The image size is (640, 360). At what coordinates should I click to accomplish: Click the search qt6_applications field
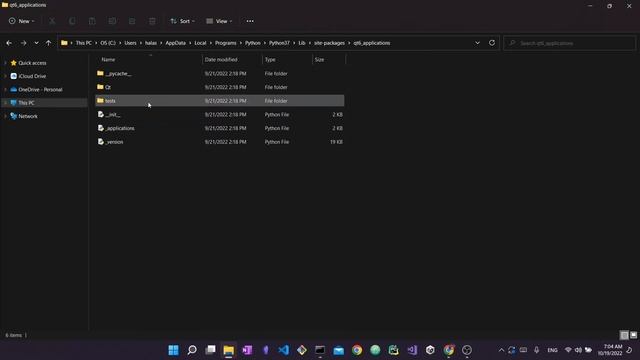tap(569, 43)
